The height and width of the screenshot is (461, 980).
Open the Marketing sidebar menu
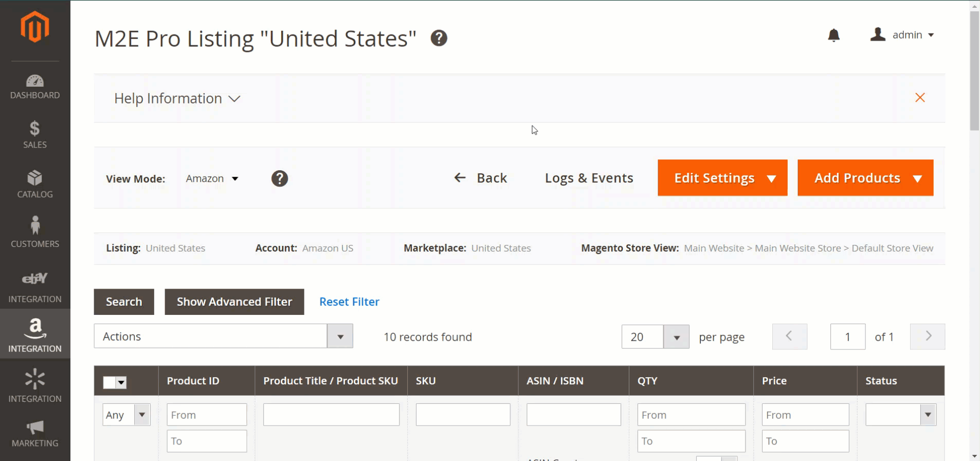pyautogui.click(x=35, y=434)
